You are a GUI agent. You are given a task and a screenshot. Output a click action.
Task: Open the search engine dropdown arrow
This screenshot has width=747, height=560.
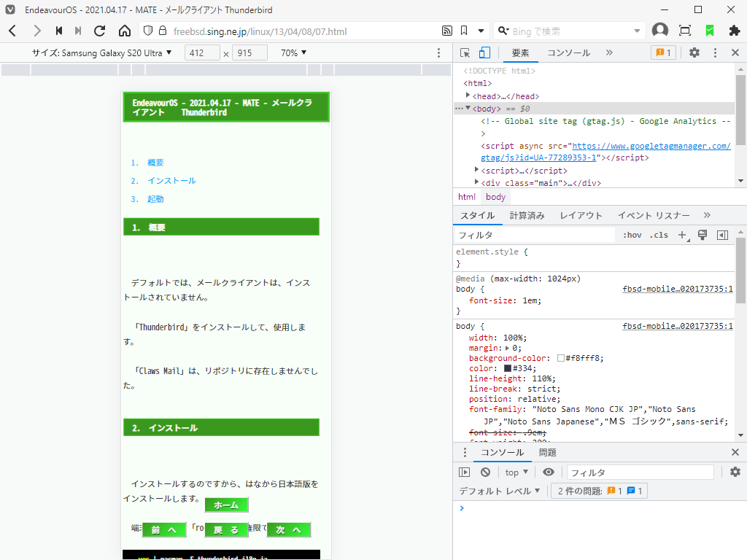637,31
